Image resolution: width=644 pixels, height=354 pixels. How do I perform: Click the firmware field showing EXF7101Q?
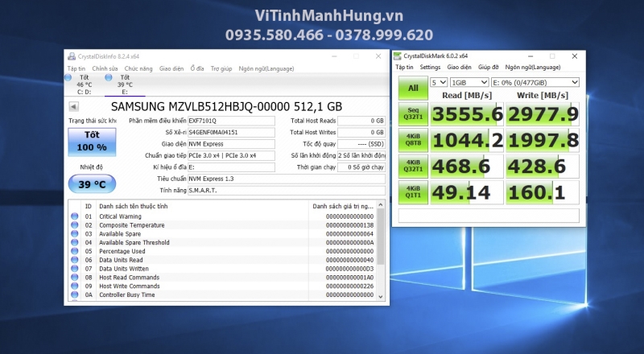pos(231,121)
